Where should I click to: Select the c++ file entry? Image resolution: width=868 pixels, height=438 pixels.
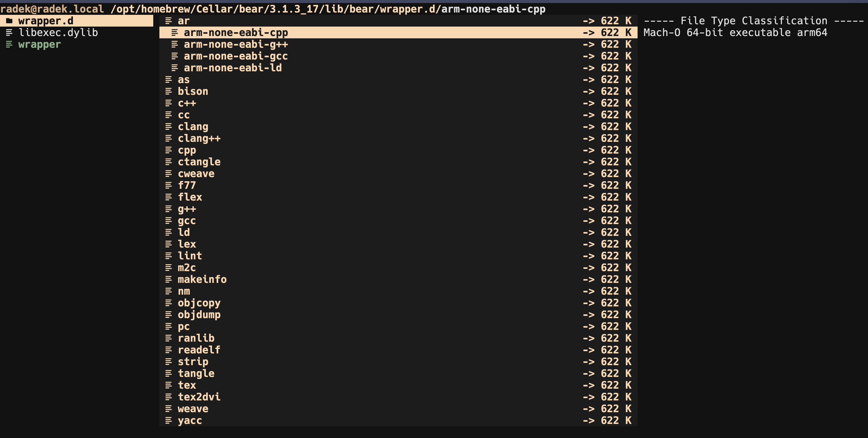pos(187,103)
